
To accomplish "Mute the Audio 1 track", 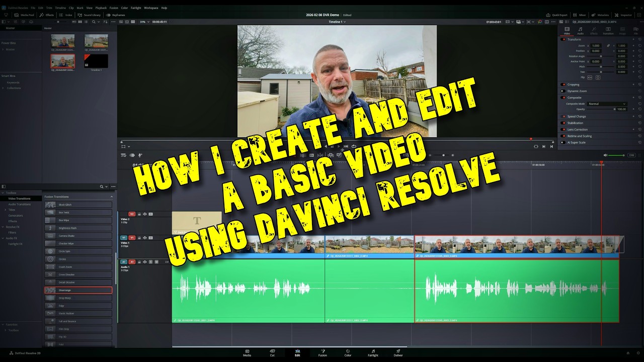I will point(156,262).
